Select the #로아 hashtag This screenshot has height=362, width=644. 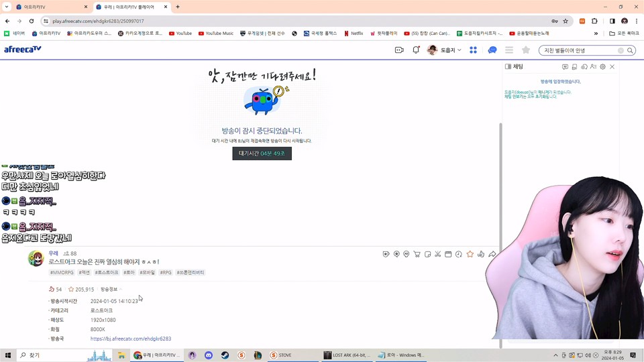coord(129,273)
